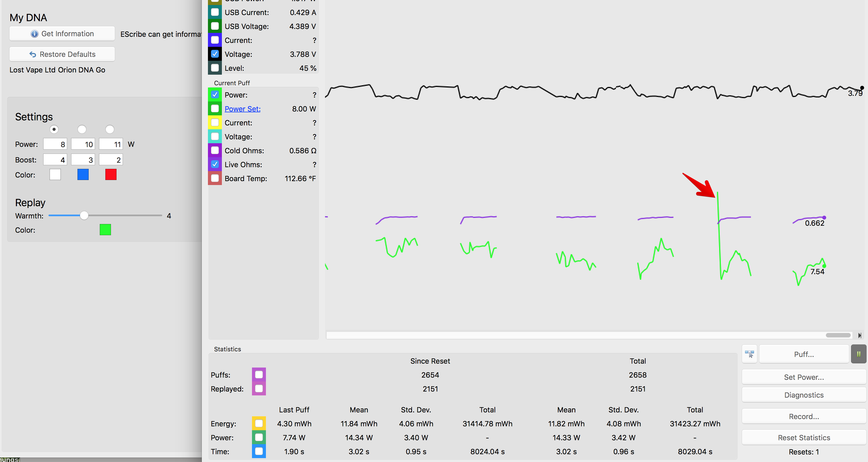Viewport: 868px width, 462px height.
Task: Click the Restore Defaults button
Action: click(x=62, y=54)
